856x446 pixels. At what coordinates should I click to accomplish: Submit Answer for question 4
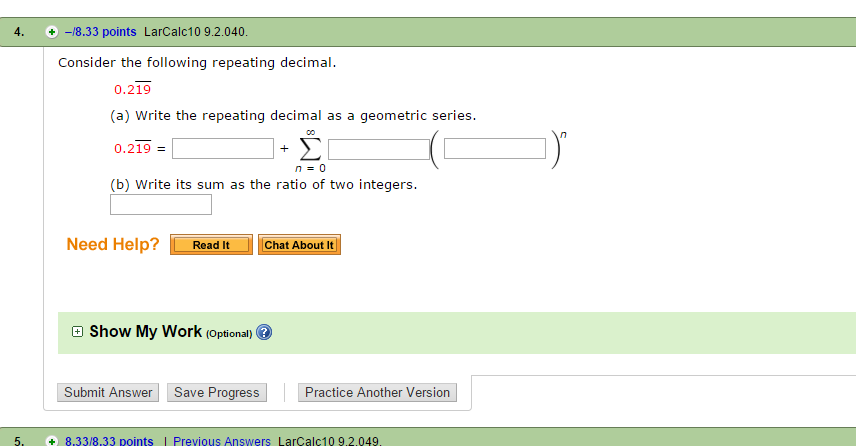point(108,393)
